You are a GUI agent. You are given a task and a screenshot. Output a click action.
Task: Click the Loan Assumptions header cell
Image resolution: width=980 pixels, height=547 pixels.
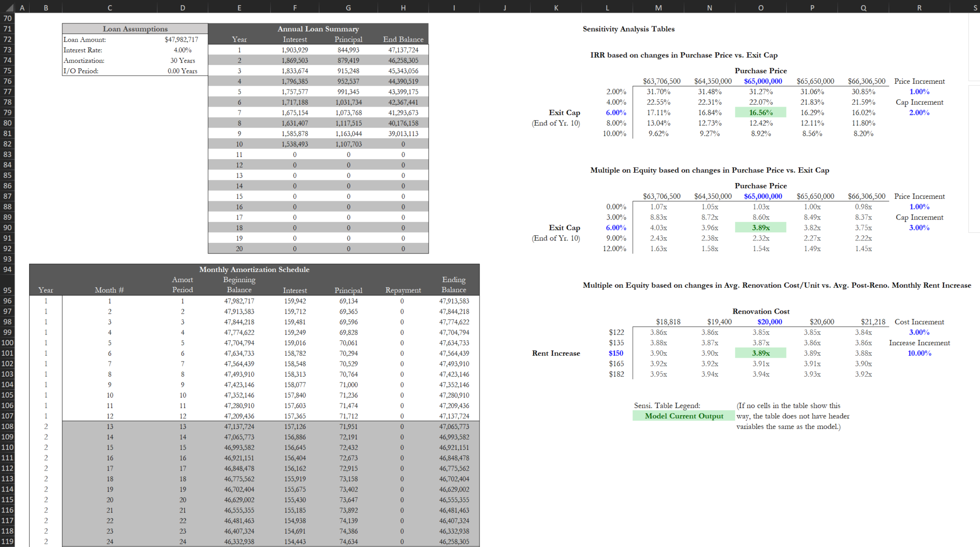pos(135,29)
